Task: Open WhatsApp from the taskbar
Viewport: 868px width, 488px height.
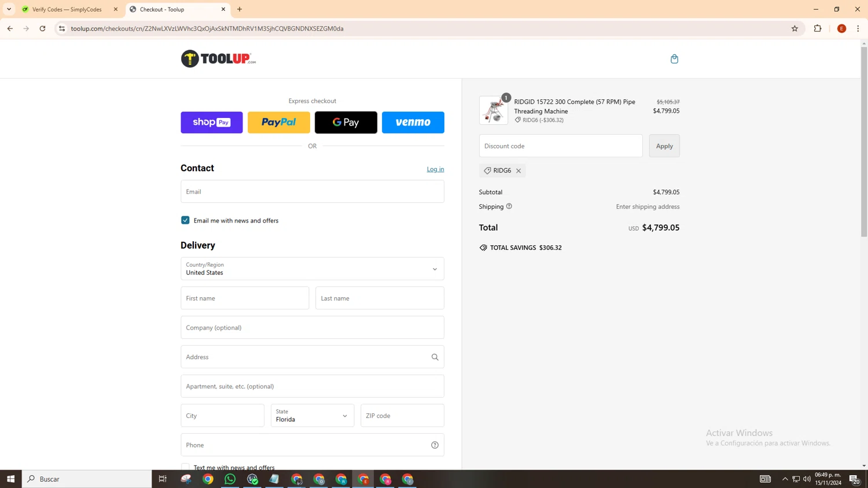Action: pyautogui.click(x=230, y=479)
